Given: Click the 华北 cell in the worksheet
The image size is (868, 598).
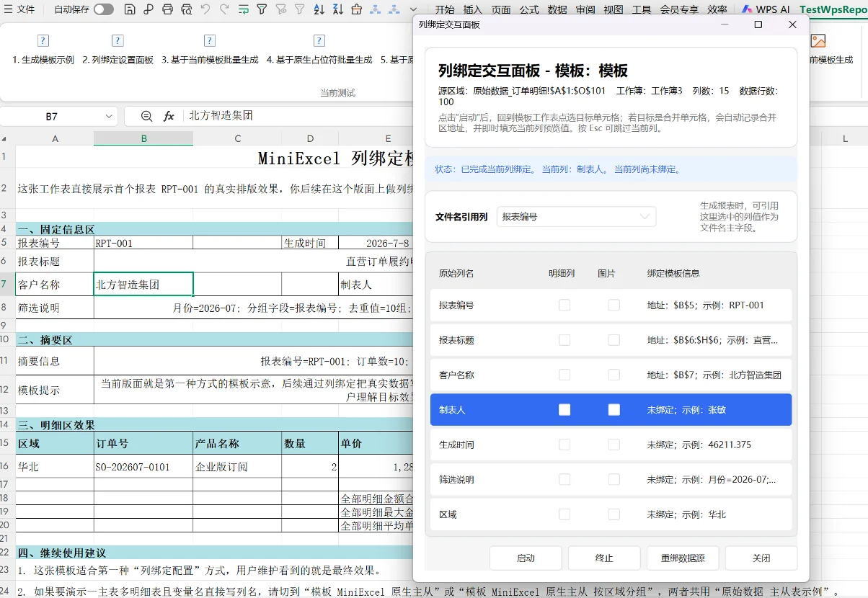Looking at the screenshot, I should click(55, 467).
